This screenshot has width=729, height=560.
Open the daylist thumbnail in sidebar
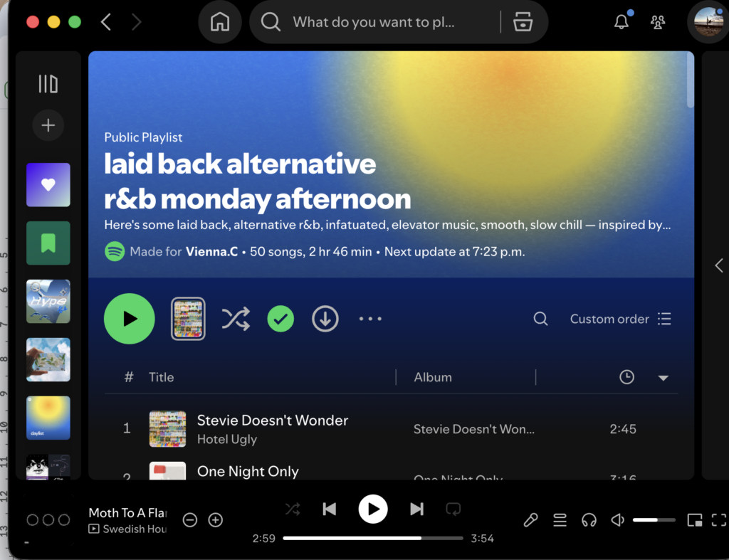click(x=48, y=418)
